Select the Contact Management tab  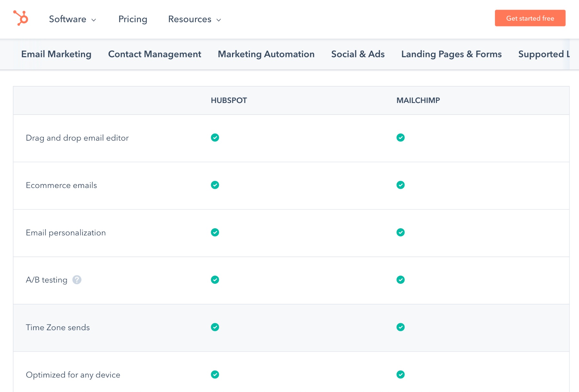click(155, 54)
